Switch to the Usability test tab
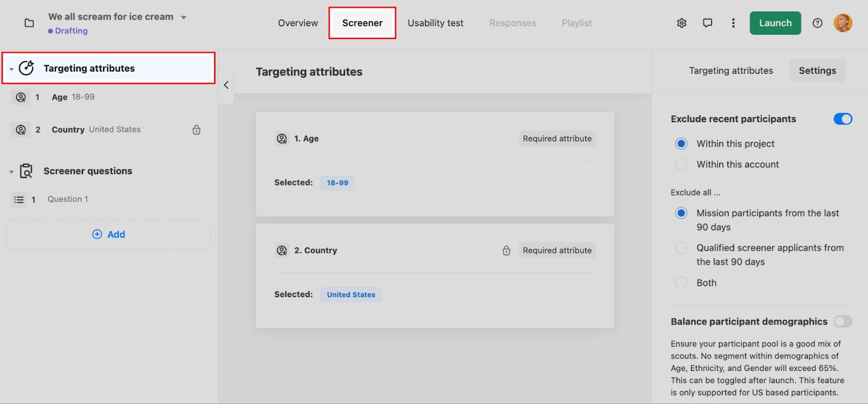This screenshot has width=868, height=404. click(436, 23)
